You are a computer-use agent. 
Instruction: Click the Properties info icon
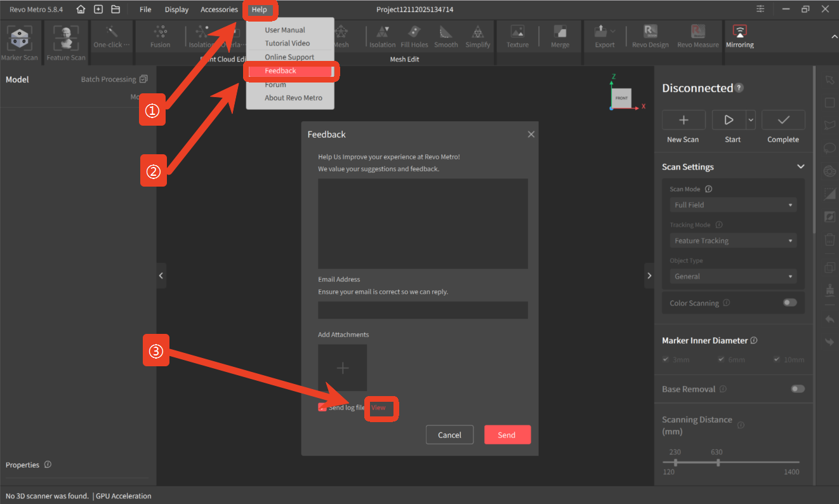[48, 465]
